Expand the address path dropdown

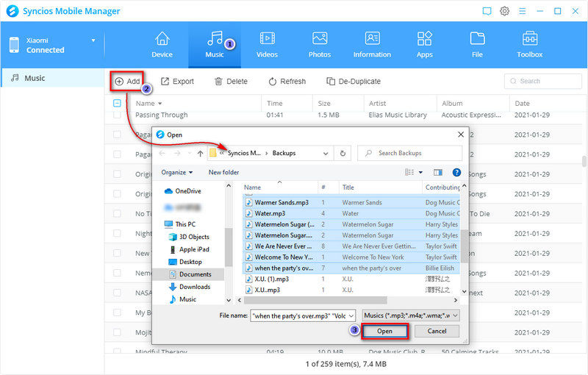click(326, 154)
